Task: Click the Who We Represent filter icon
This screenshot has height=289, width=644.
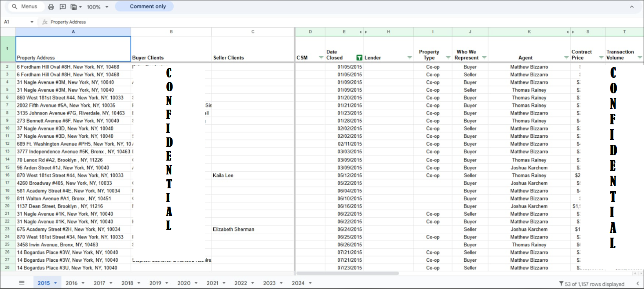Action: tap(484, 58)
